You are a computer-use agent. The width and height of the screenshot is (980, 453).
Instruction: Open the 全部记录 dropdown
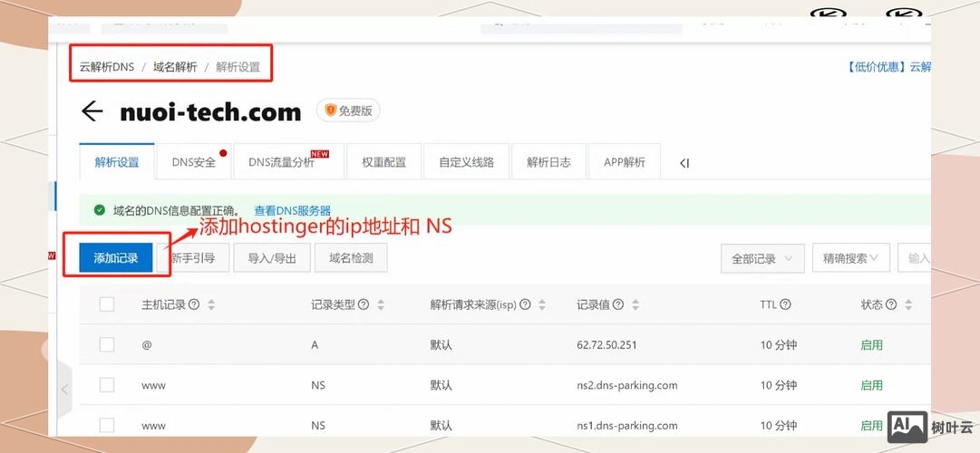pos(762,258)
